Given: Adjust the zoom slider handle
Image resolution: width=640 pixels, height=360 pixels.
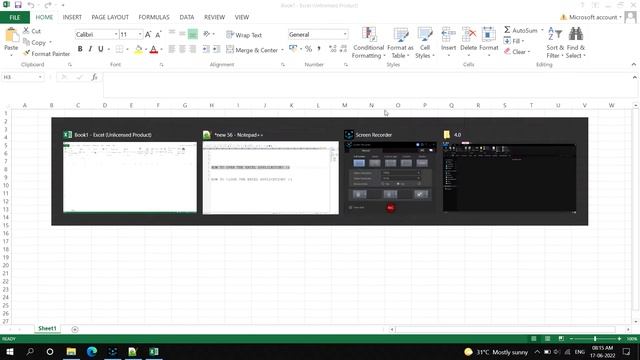Looking at the screenshot, I should 595,339.
